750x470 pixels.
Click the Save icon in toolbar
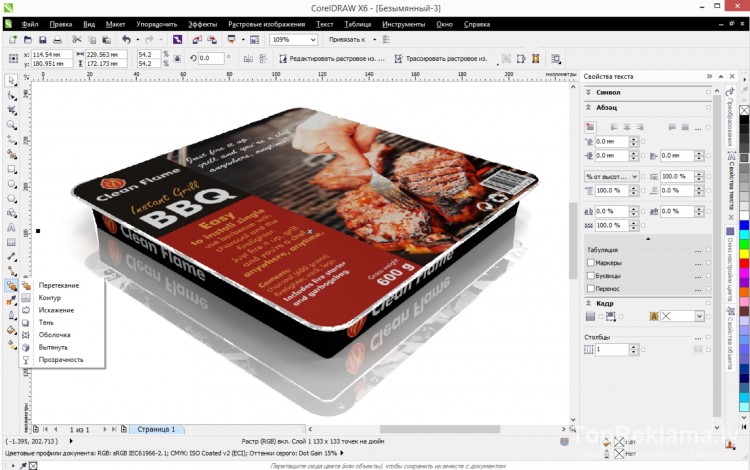pos(43,40)
